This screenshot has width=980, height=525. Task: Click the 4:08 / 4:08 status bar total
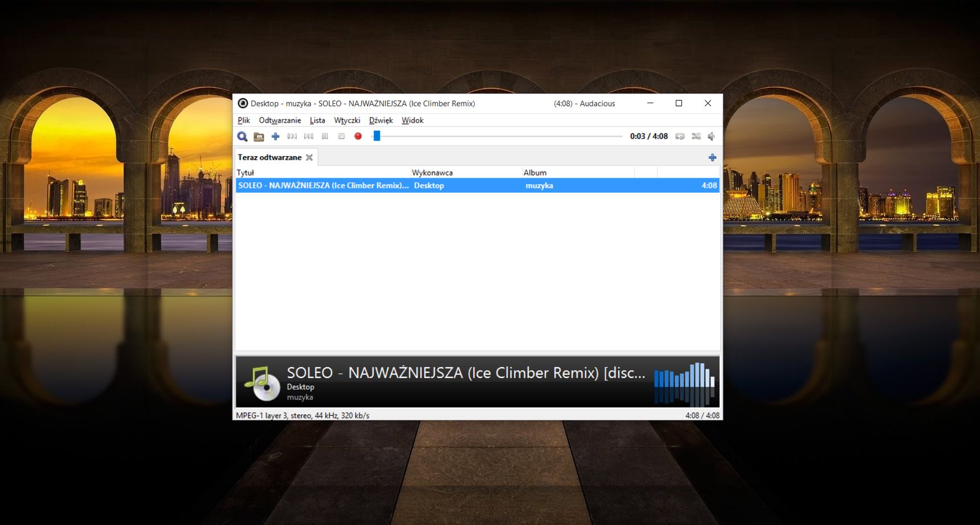[702, 416]
